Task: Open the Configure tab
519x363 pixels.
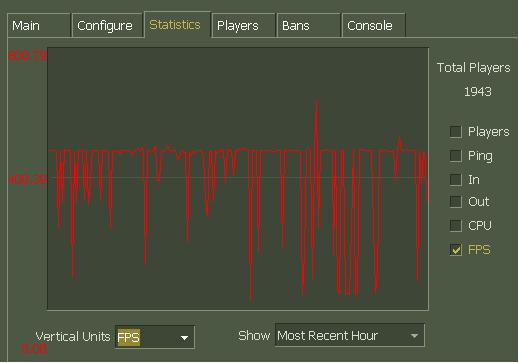Action: (x=107, y=25)
